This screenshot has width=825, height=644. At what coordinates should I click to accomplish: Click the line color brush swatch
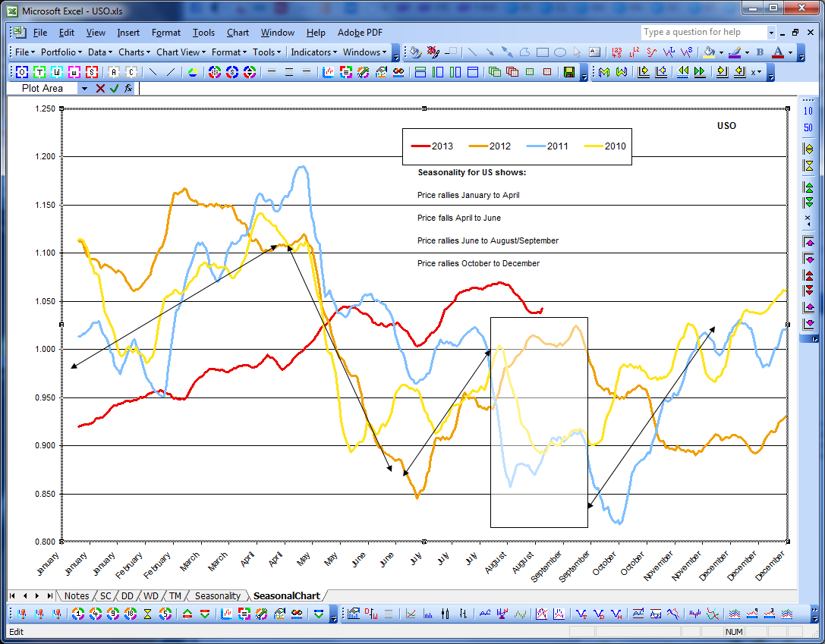click(x=735, y=52)
